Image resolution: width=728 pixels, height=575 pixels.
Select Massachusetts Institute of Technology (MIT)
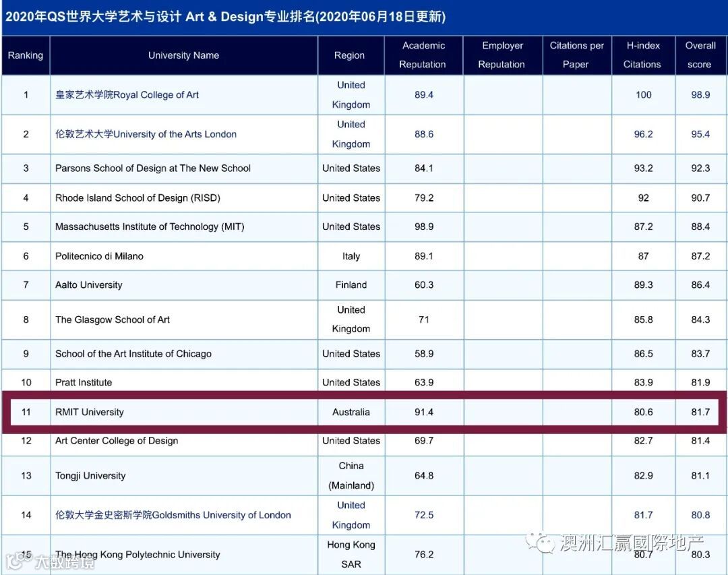150,226
